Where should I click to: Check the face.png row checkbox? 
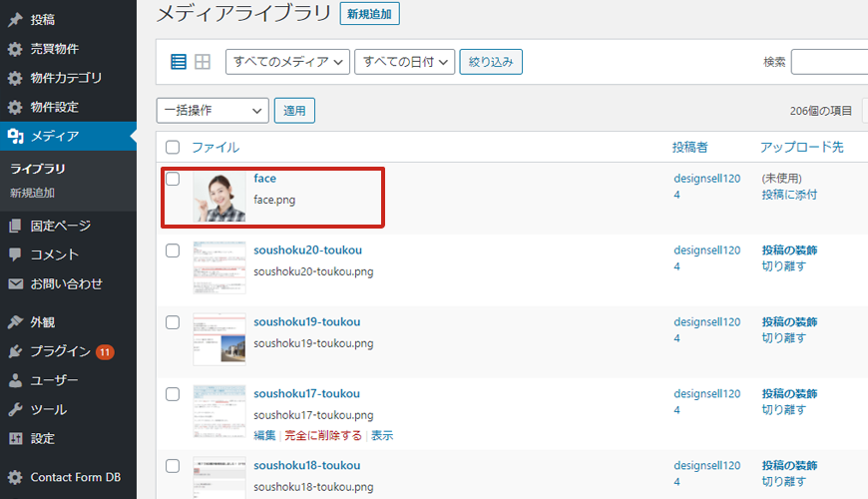[173, 179]
